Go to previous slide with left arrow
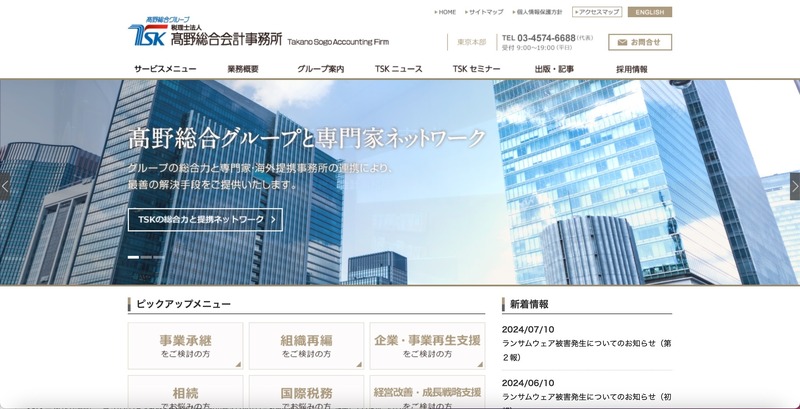This screenshot has width=800, height=409. coord(5,186)
